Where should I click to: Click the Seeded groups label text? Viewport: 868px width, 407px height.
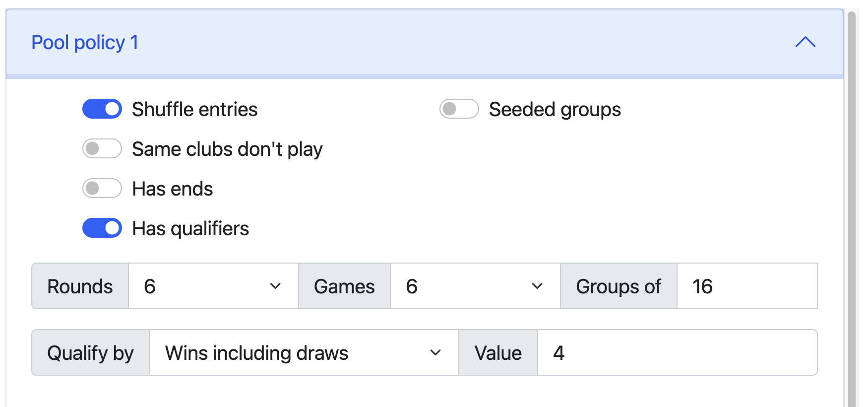click(x=555, y=110)
